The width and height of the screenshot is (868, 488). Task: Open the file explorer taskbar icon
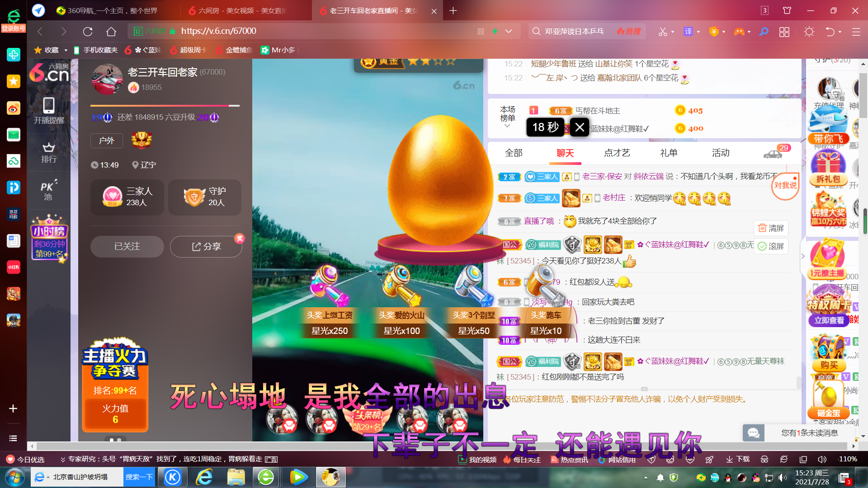pos(236,478)
